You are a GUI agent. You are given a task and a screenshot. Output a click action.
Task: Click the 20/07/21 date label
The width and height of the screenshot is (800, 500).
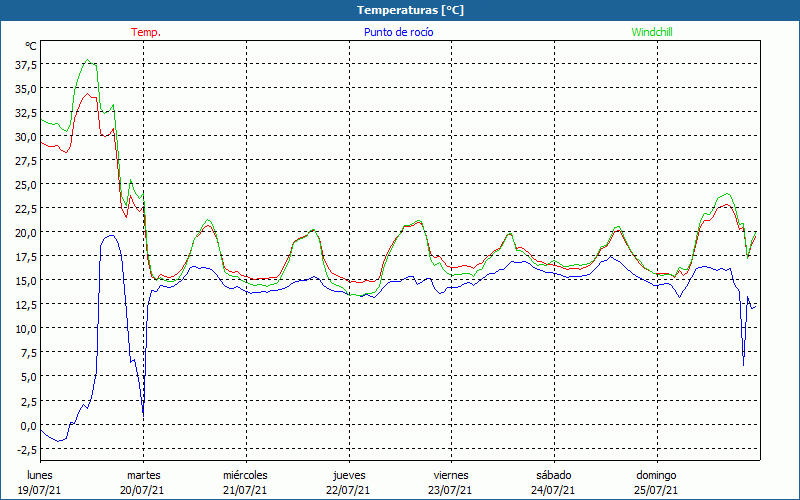143,490
